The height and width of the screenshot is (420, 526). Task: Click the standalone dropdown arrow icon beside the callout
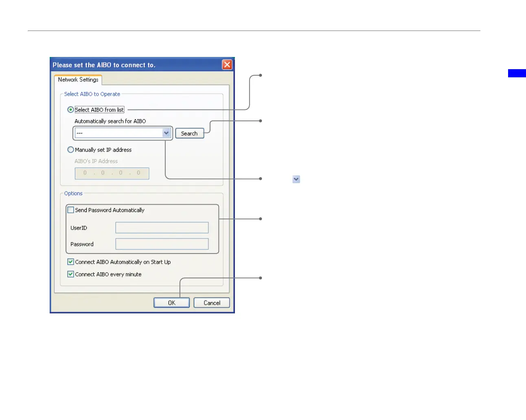pyautogui.click(x=296, y=179)
